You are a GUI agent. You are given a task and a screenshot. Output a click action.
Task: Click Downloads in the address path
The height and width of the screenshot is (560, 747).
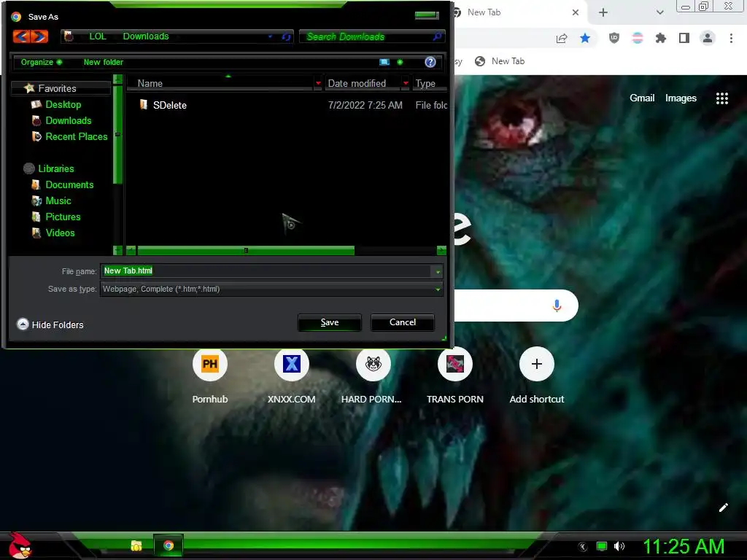[x=146, y=36]
